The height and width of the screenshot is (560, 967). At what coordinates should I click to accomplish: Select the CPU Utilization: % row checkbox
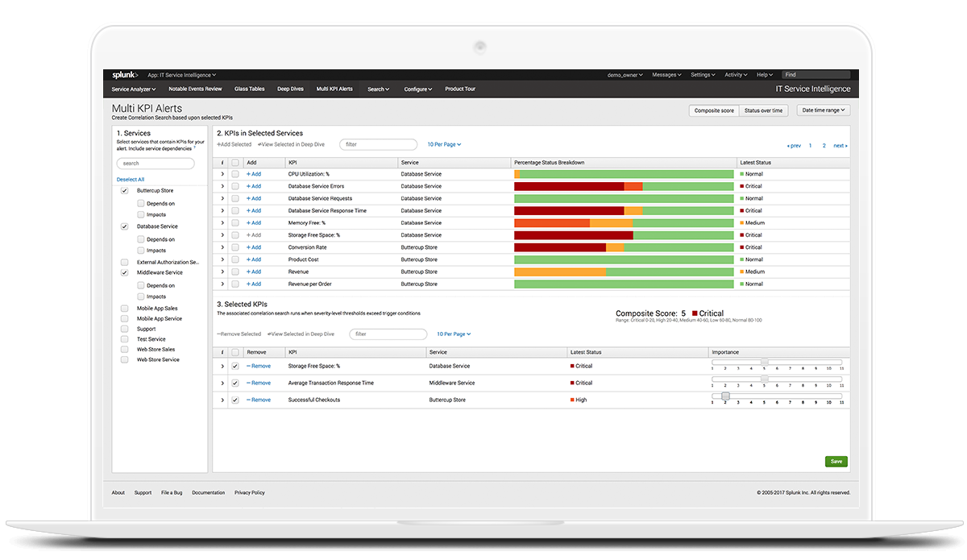(235, 174)
